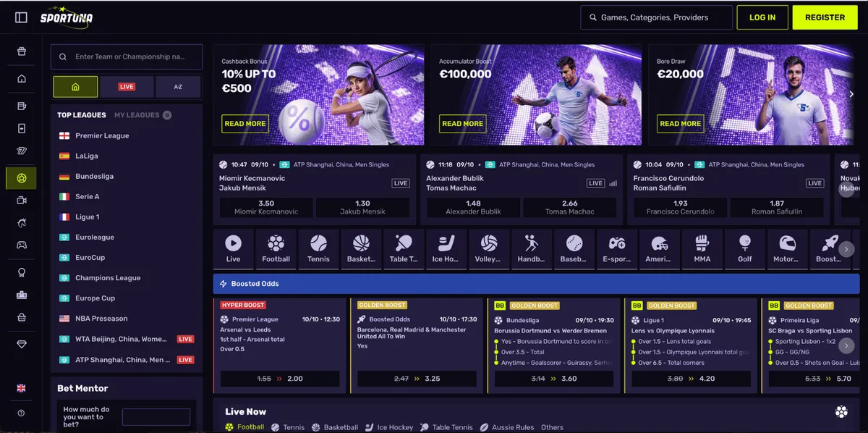This screenshot has height=433, width=868.
Task: Select the American football icon tile
Action: pyautogui.click(x=659, y=249)
